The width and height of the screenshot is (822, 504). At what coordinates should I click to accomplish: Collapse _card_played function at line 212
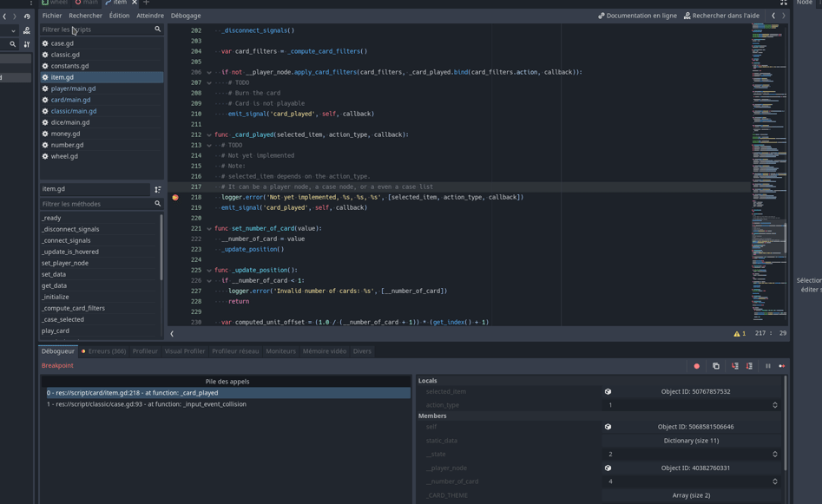tap(209, 134)
